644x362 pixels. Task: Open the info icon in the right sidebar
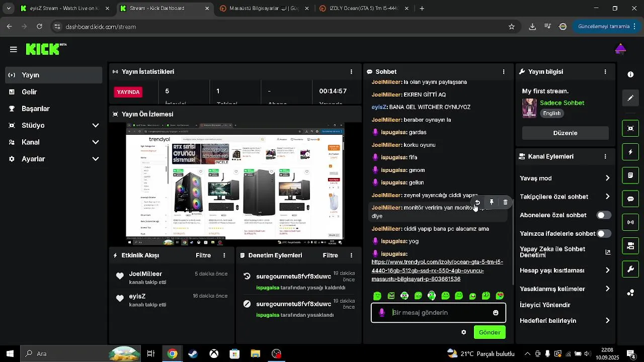630,74
